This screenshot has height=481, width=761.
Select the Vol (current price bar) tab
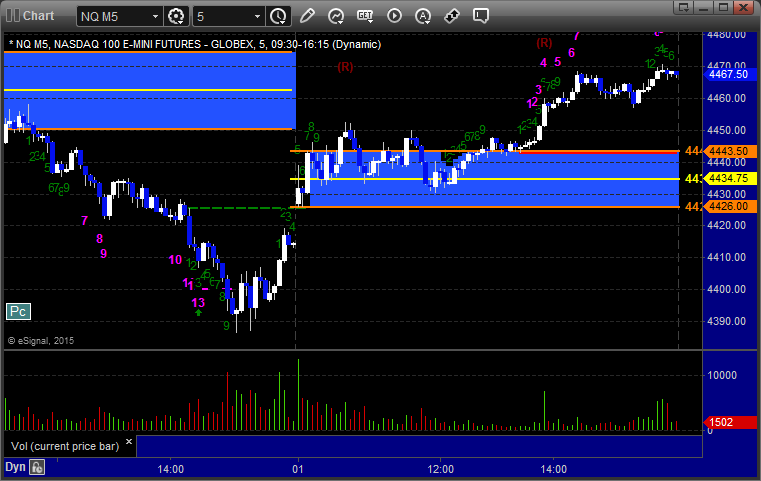tap(65, 446)
